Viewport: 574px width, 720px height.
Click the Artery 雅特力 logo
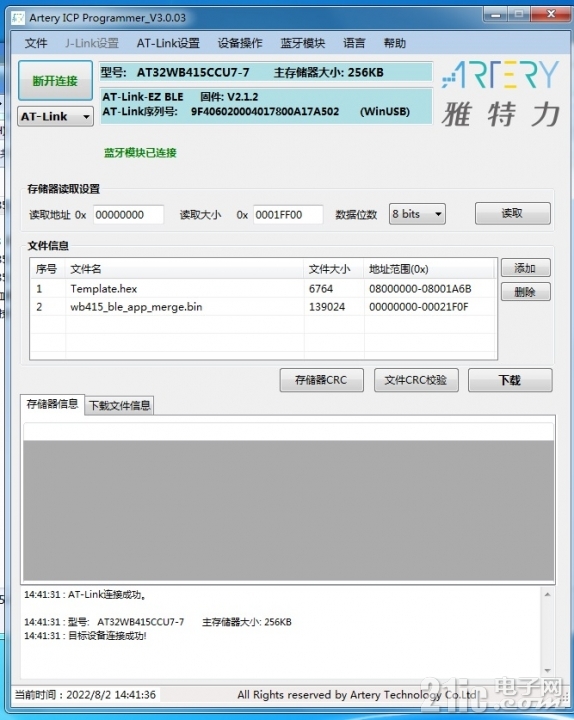(501, 94)
